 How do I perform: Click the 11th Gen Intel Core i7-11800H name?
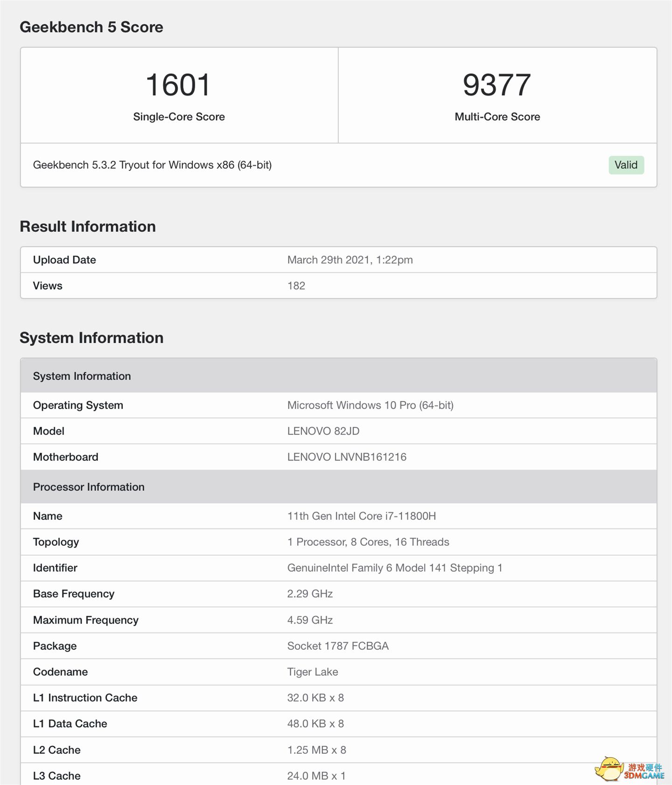(361, 516)
